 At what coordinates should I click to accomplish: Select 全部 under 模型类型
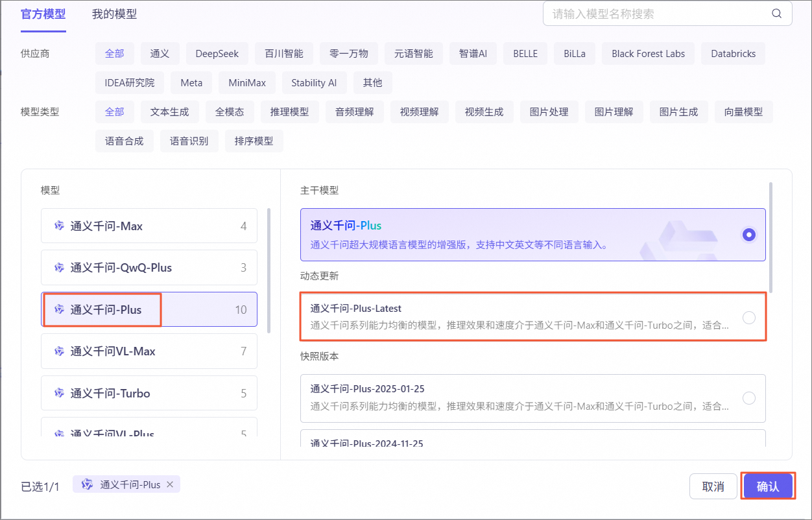115,112
